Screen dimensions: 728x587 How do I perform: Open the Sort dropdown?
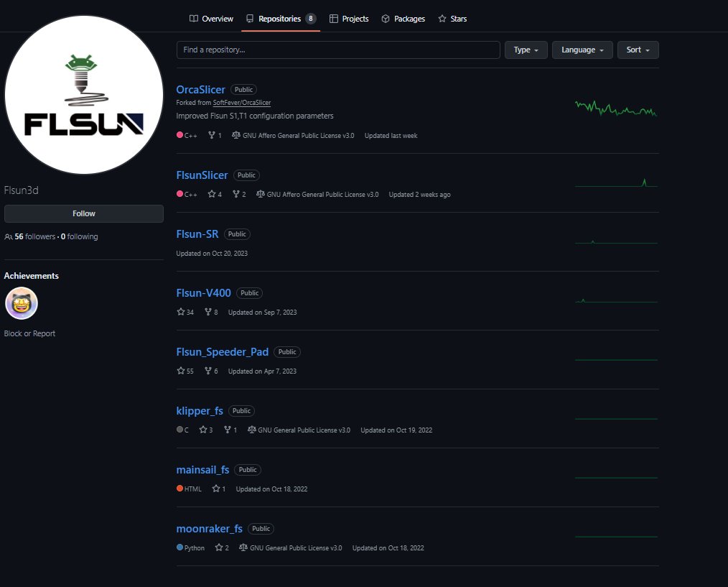[638, 50]
